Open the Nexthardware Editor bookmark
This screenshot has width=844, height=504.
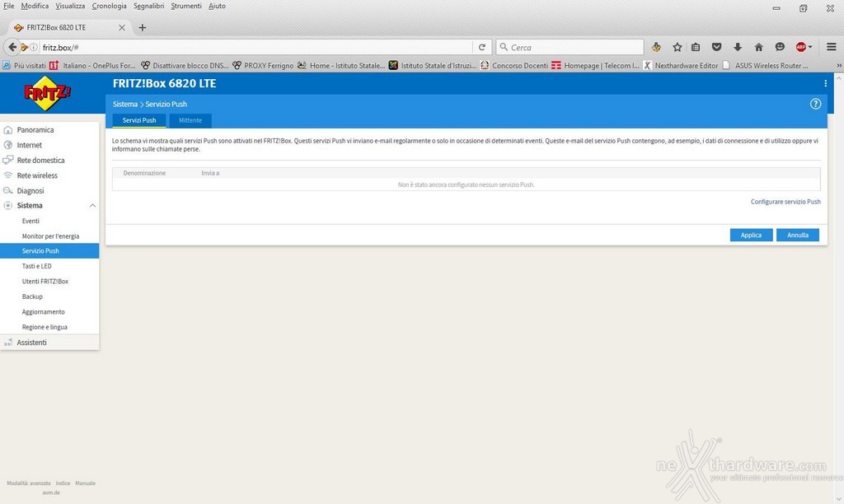click(x=680, y=66)
